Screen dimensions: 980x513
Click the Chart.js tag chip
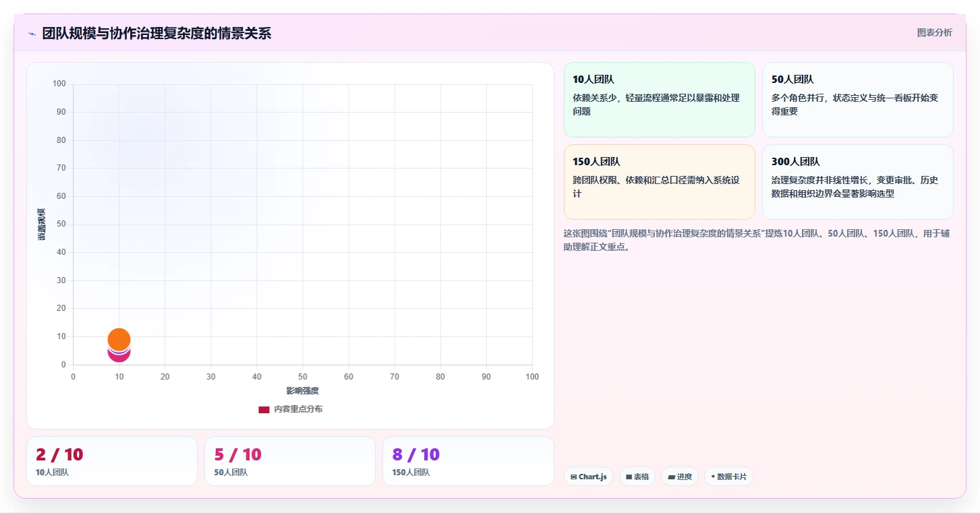589,477
